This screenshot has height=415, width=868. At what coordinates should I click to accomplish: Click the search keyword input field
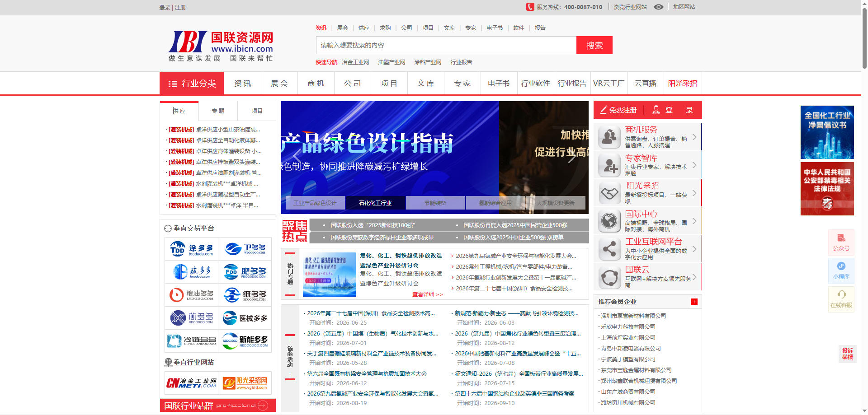click(x=446, y=45)
